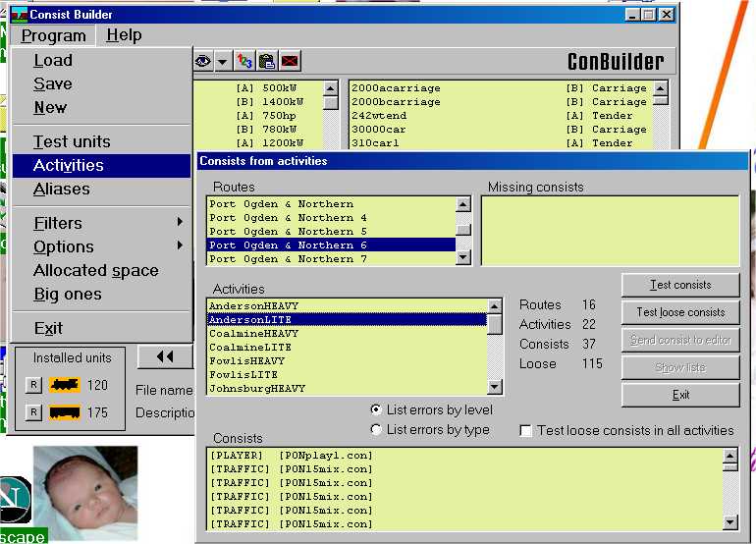Enable Test loose consists in all activities

525,430
